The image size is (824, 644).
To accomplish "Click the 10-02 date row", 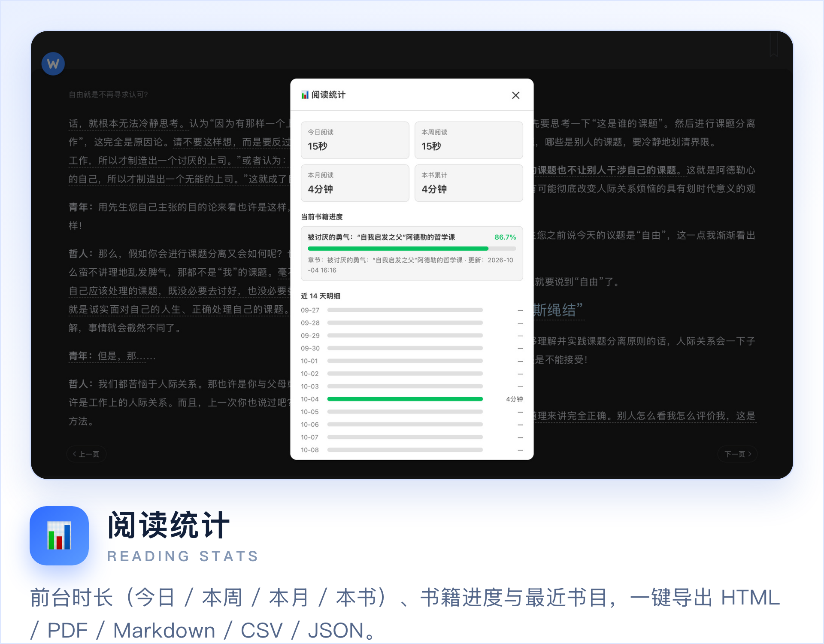I will point(412,374).
